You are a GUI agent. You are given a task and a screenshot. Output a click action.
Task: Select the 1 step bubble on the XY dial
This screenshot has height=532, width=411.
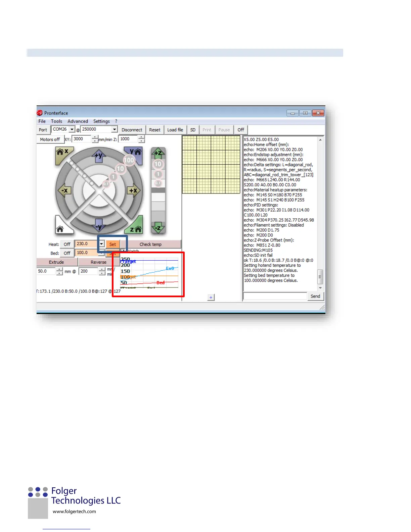(113, 176)
